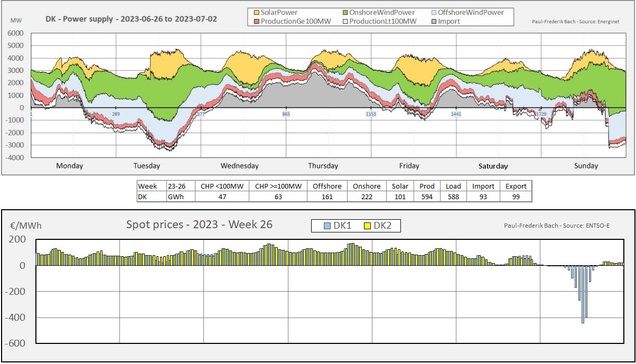The height and width of the screenshot is (364, 636).
Task: Click the Export value cell showing 99
Action: pos(516,197)
